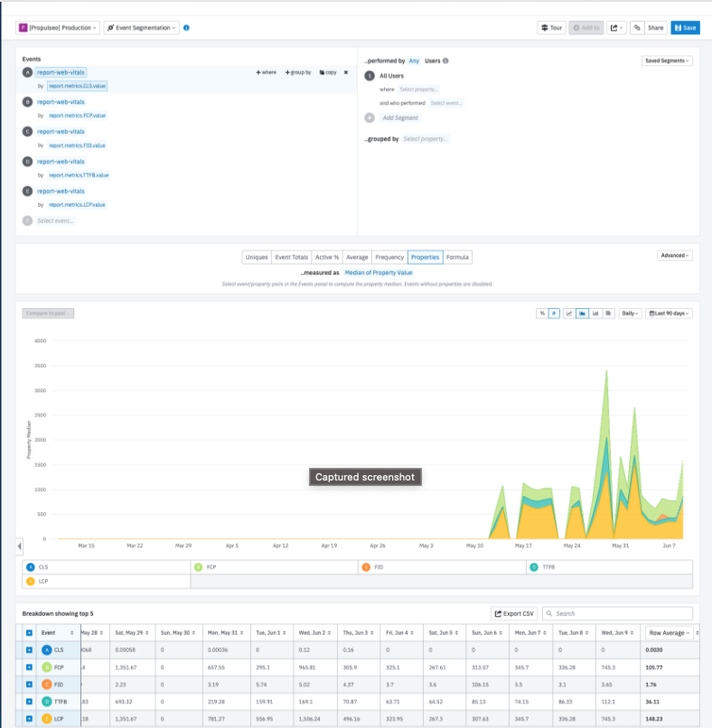Switch to the Event Totals tab
The height and width of the screenshot is (728, 712).
pos(291,257)
